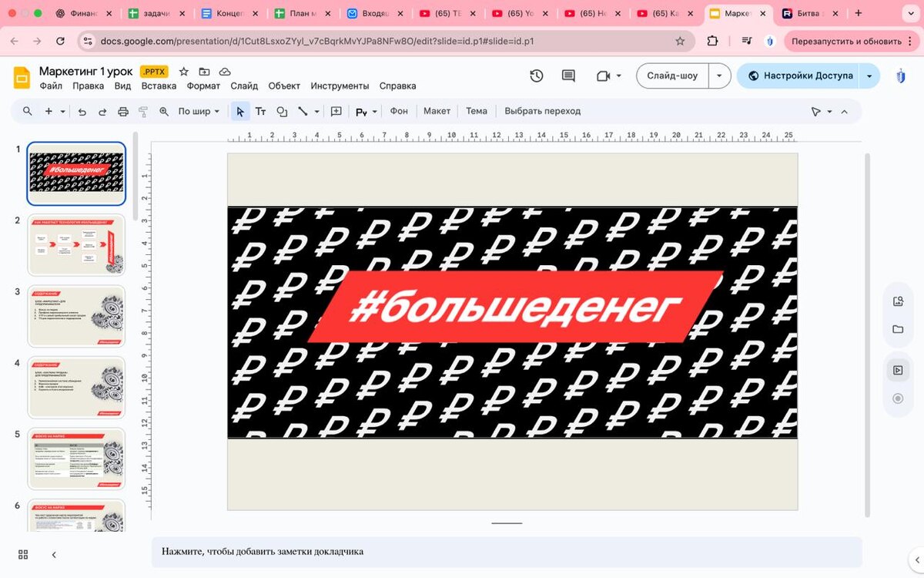Click the paint format icon

143,112
